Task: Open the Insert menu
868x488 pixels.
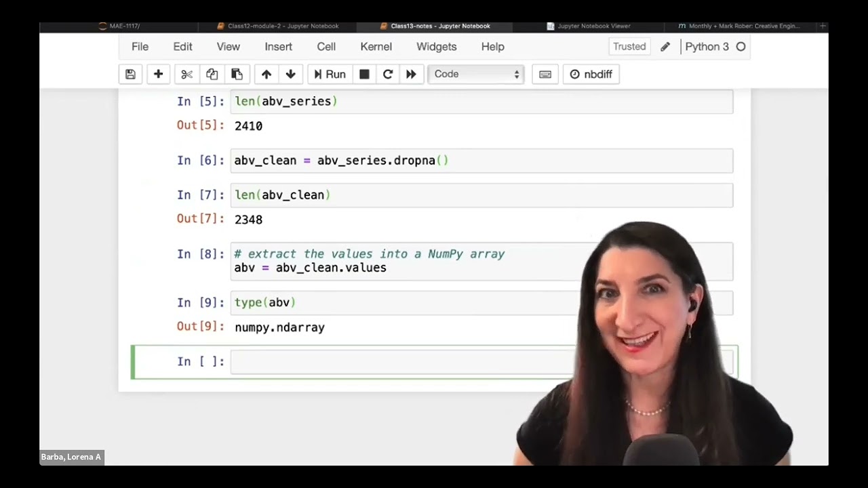Action: pyautogui.click(x=278, y=47)
